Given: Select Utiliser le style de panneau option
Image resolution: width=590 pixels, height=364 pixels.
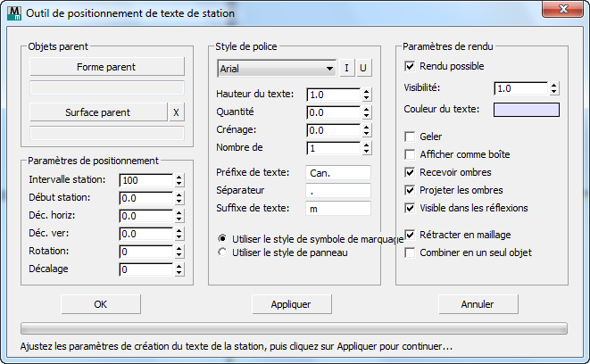Looking at the screenshot, I should tap(223, 252).
